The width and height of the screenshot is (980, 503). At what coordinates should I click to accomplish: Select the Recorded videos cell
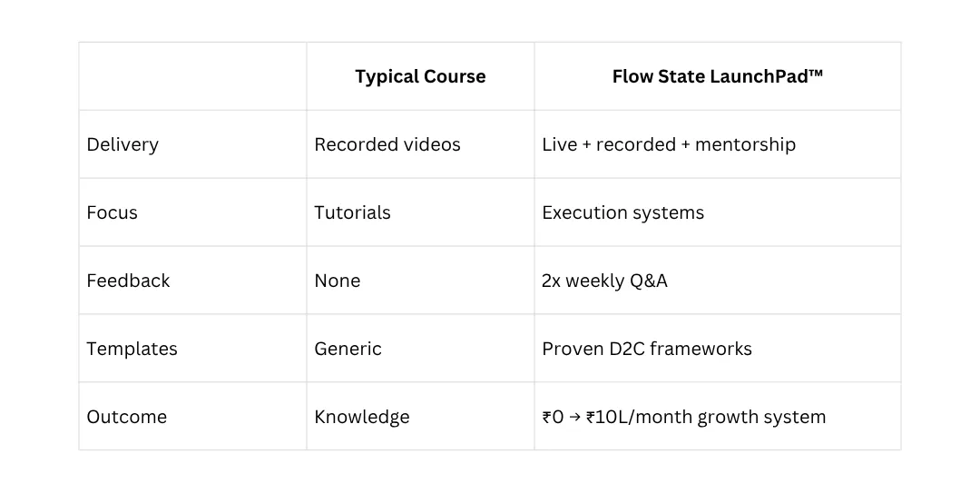[421, 144]
